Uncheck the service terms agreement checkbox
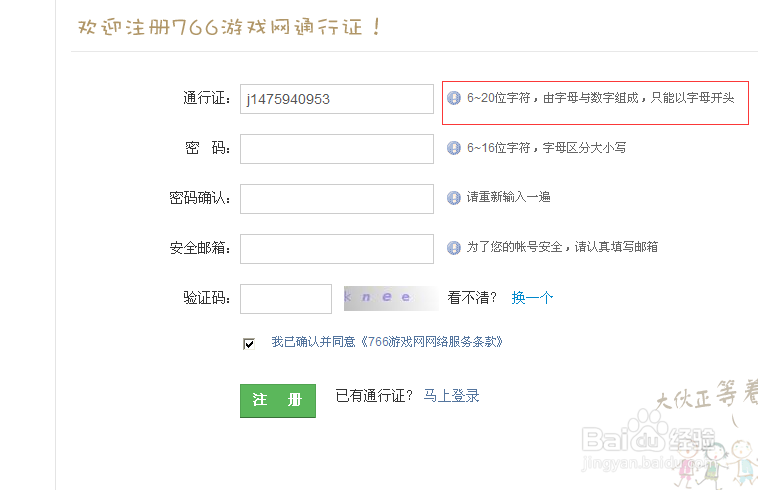758x490 pixels. (x=249, y=343)
